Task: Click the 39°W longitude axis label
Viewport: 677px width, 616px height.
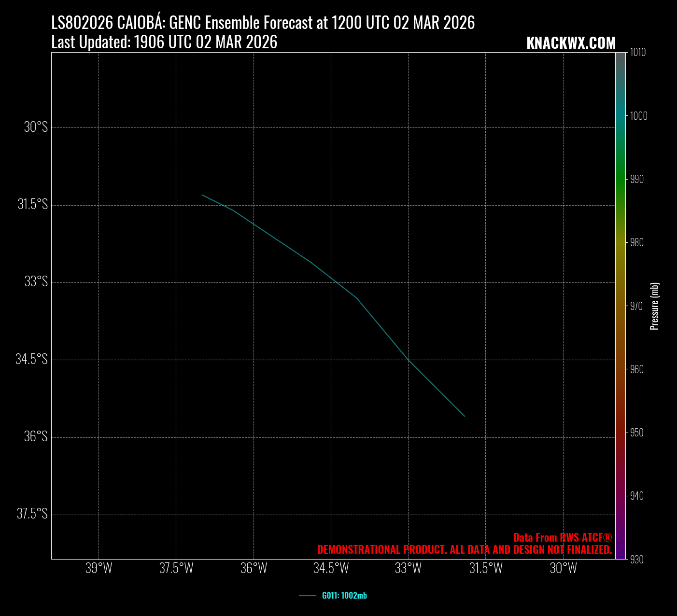Action: pyautogui.click(x=99, y=568)
